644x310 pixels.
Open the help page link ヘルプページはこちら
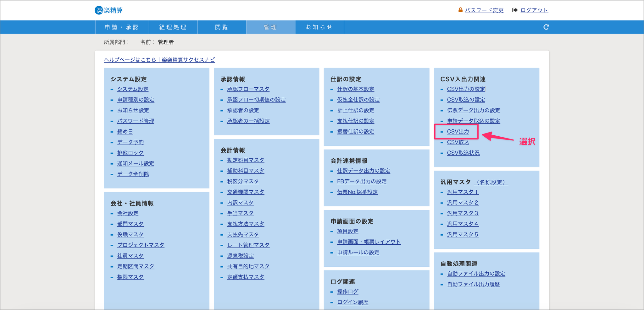coord(159,60)
